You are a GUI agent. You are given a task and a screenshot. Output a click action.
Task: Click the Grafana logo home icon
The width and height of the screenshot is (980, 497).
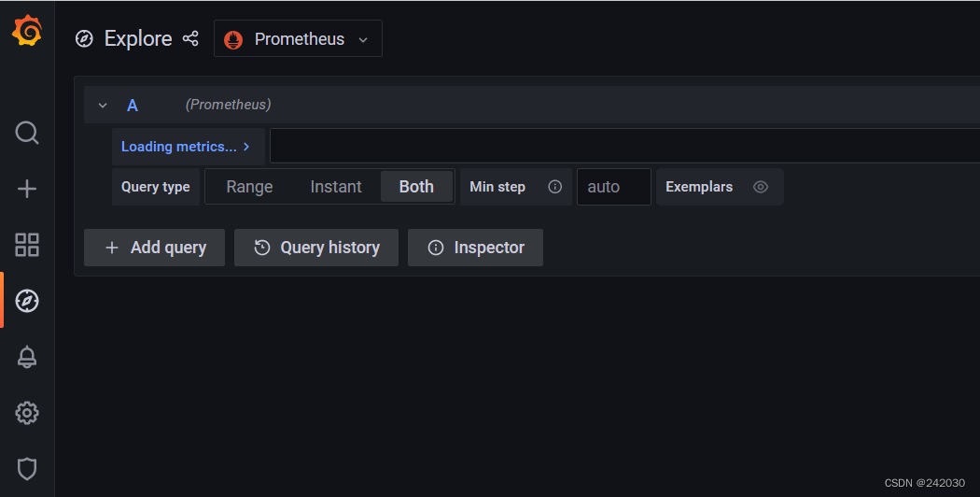coord(27,31)
